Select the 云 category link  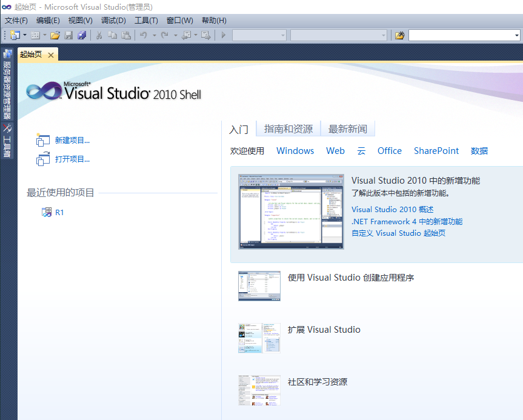tap(361, 151)
